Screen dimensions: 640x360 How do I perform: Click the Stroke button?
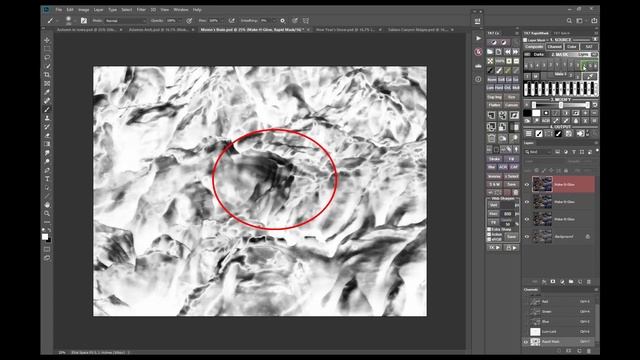click(494, 159)
